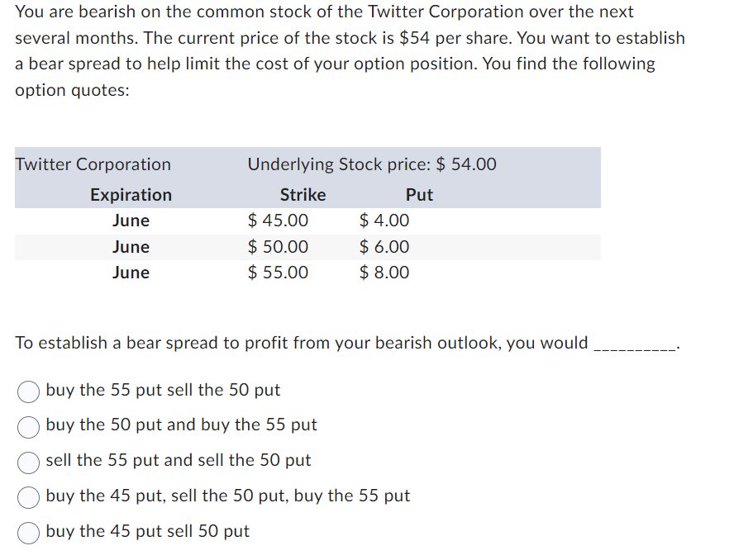This screenshot has width=734, height=560.
Task: Click answer text 'buy the 45 put sell 50 put'
Action: pos(147,531)
